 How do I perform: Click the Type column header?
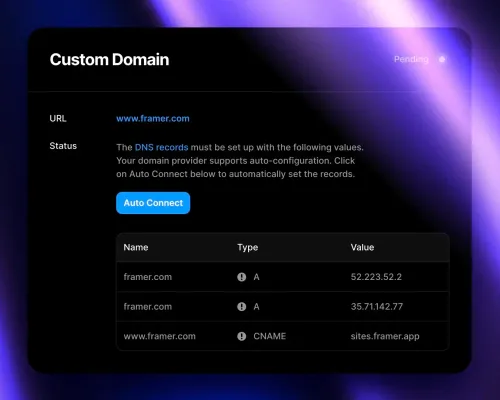(248, 247)
